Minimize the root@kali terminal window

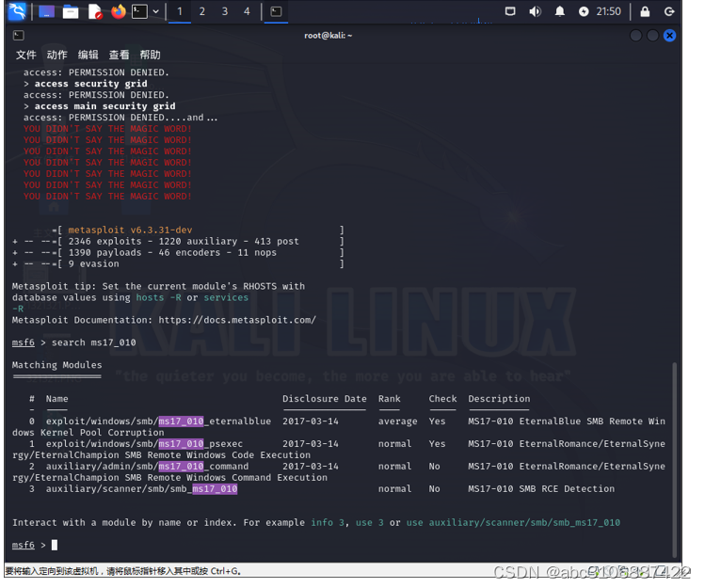(x=635, y=36)
